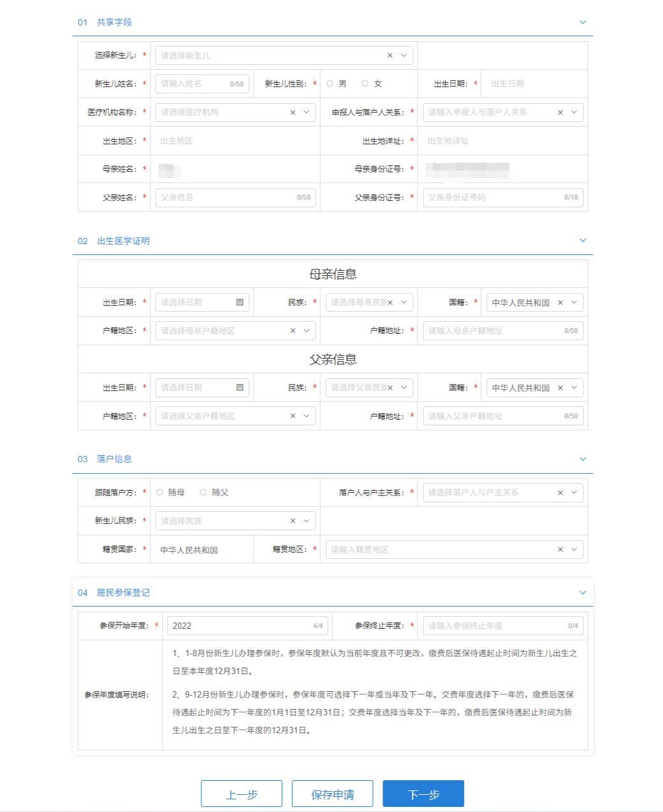Choose 随父 for 跟随落户方
Screen dimensions: 663x812
click(x=203, y=493)
